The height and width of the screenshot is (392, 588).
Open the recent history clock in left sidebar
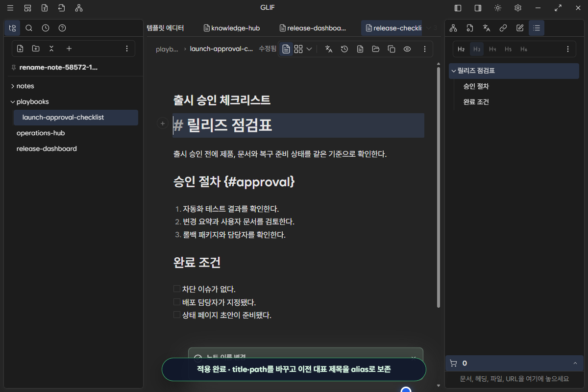[x=46, y=28]
